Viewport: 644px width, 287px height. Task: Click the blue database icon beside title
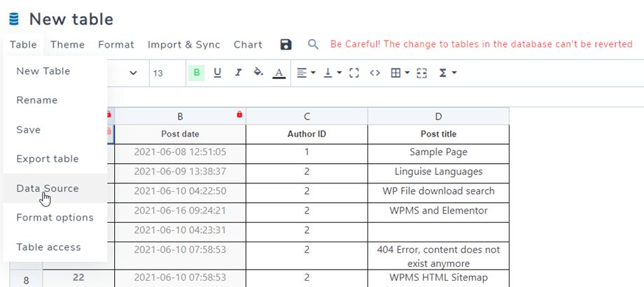(x=14, y=19)
